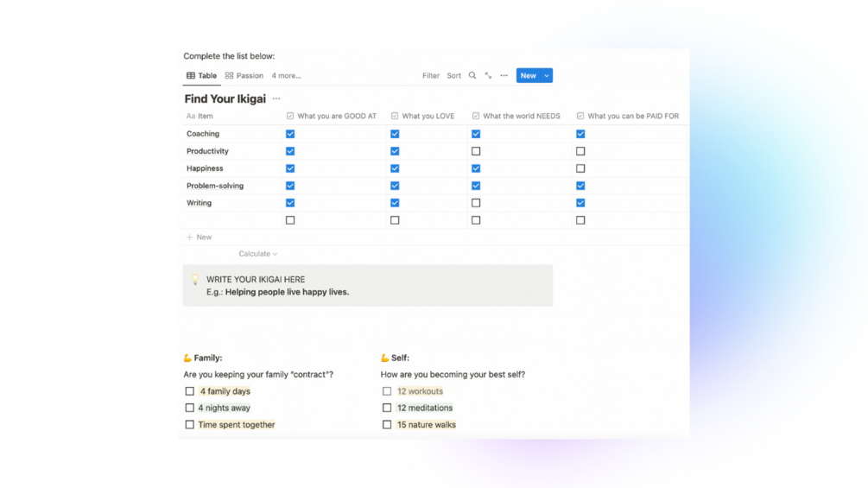Check the 15 nature walks checkbox

click(387, 425)
